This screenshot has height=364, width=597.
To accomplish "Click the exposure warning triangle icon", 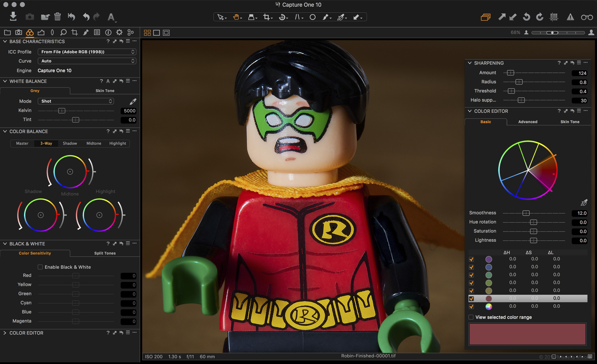I will [570, 17].
